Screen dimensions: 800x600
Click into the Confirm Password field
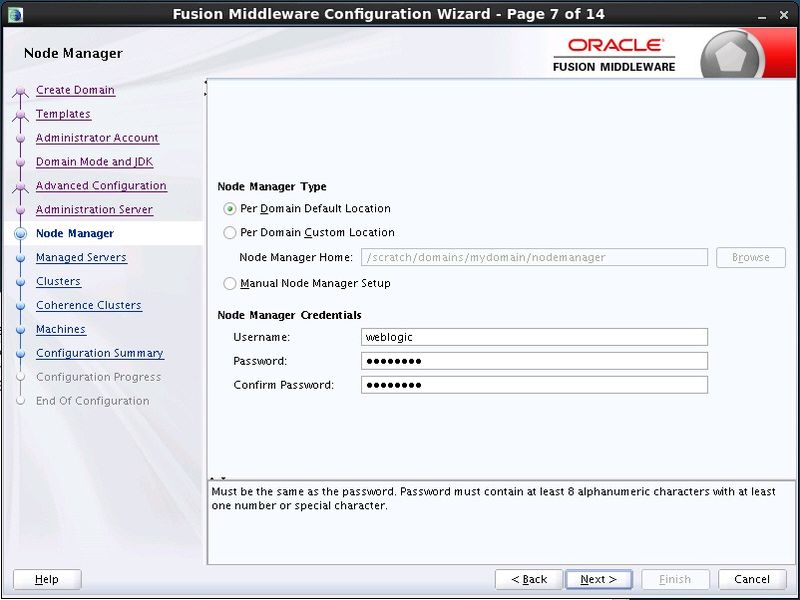pyautogui.click(x=534, y=385)
